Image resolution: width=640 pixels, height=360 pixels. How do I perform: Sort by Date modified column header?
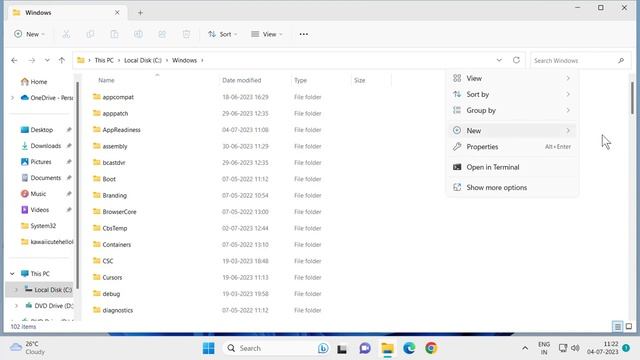point(242,80)
